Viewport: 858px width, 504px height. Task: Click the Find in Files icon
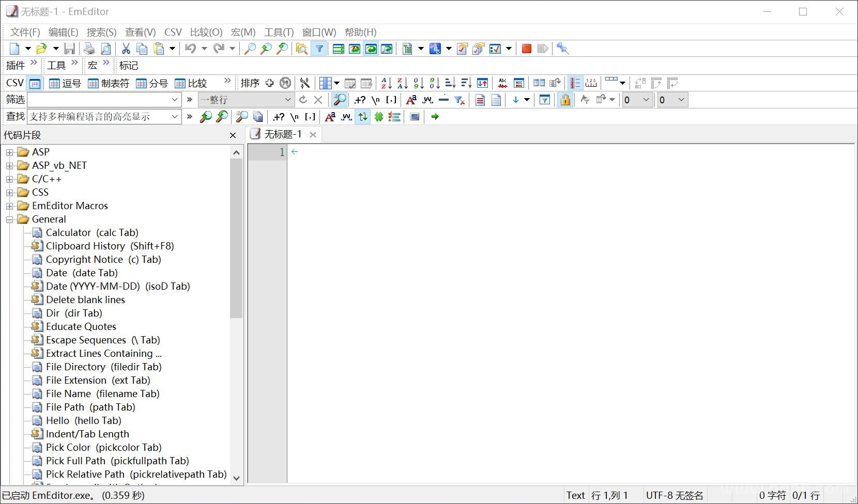point(302,49)
